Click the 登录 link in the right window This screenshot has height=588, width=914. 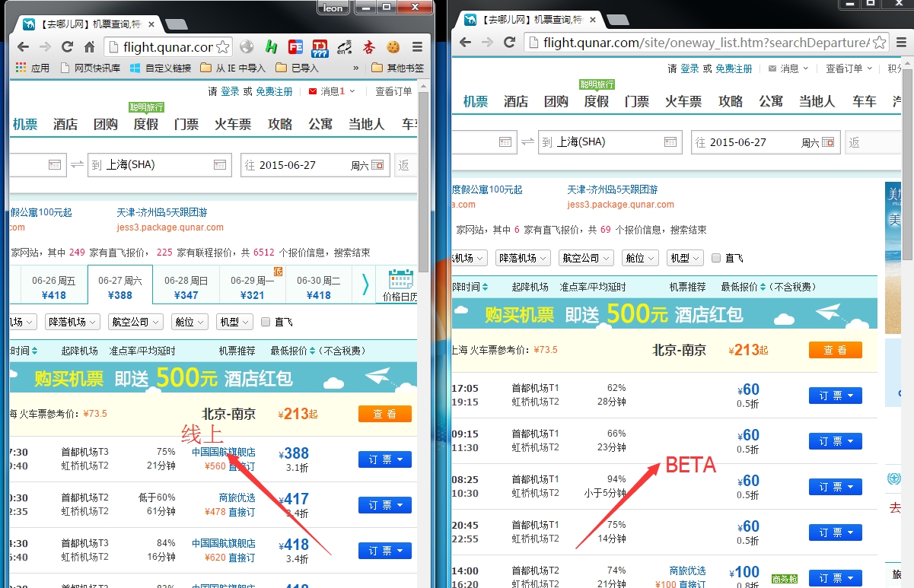pyautogui.click(x=690, y=68)
